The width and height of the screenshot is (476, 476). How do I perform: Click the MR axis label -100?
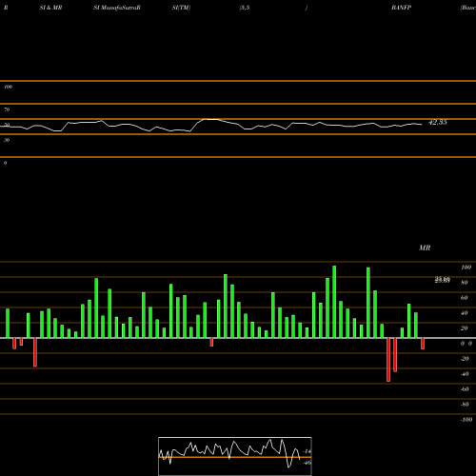tap(466, 420)
